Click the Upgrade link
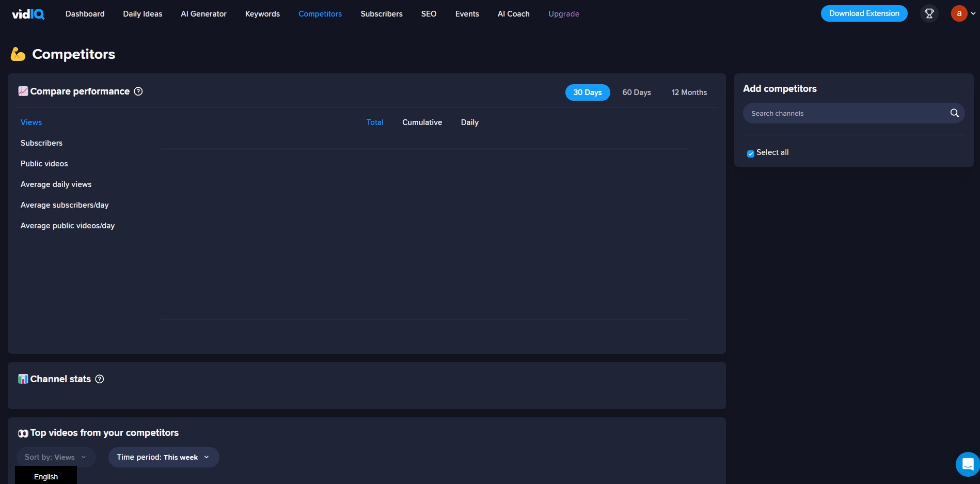Screen dimensions: 980x484 (x=564, y=14)
